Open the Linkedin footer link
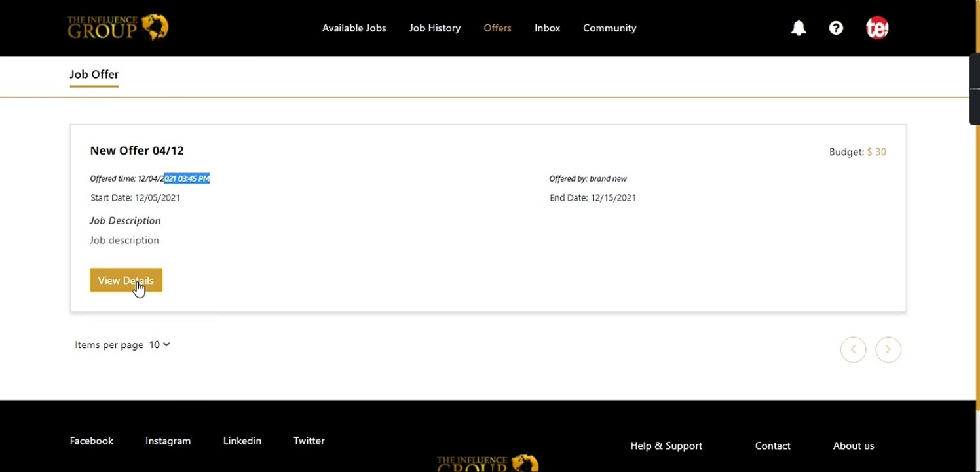This screenshot has height=472, width=980. [242, 441]
